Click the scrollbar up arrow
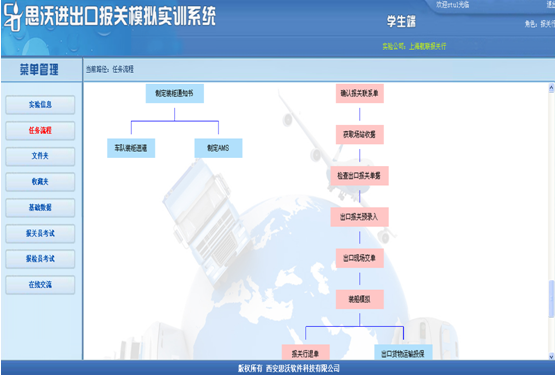This screenshot has height=376, width=555. tap(551, 87)
